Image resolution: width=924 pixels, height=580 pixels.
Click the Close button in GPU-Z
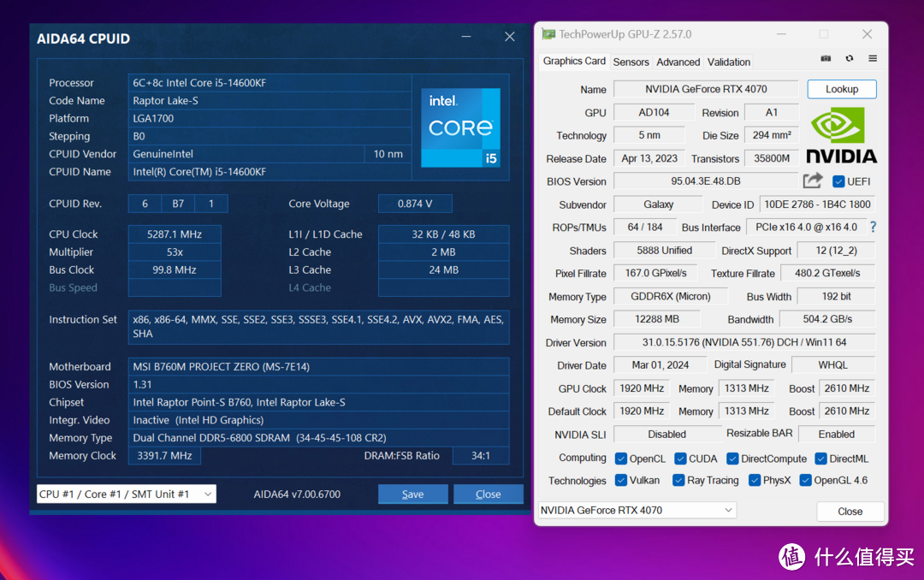[850, 511]
